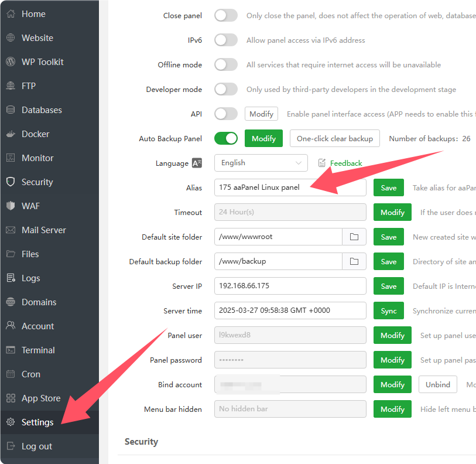
Task: Click the 'Number of backups: 26' text
Action: tap(430, 139)
